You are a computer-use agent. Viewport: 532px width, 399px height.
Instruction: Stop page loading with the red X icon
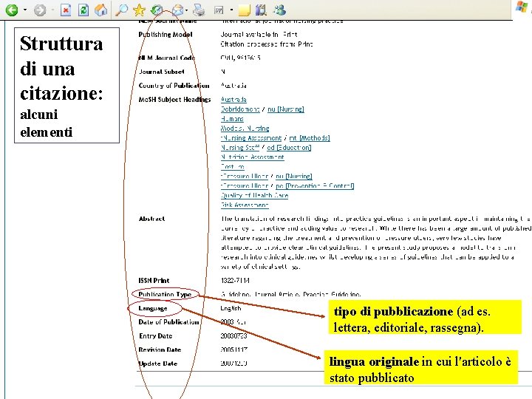[x=66, y=10]
